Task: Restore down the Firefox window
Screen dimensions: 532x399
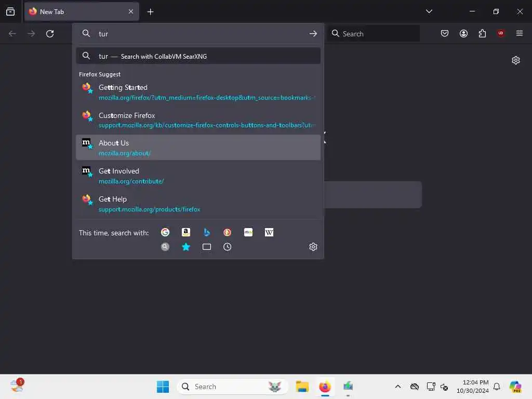Action: 496,11
